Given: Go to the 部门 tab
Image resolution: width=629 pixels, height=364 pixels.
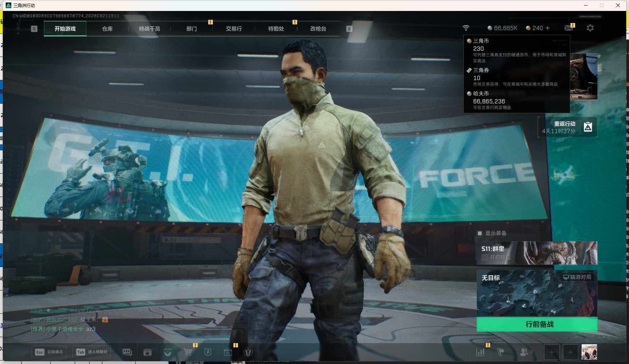Looking at the screenshot, I should point(192,29).
